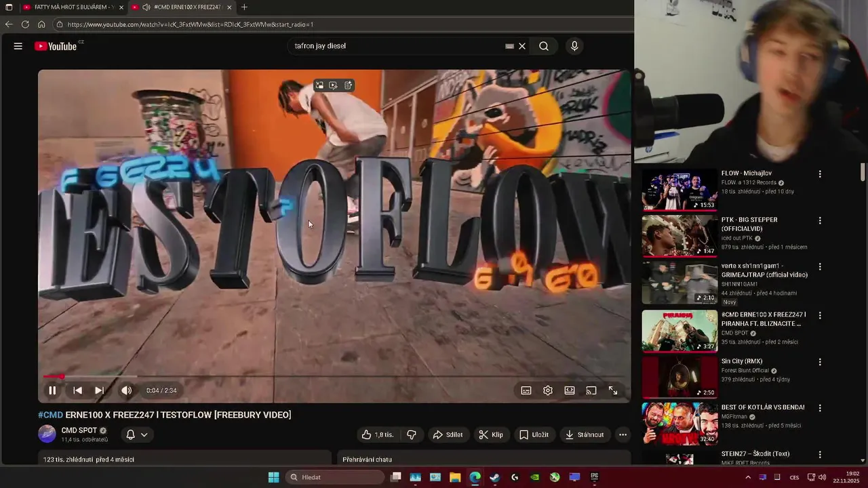Open PIRANHA FT. BLIZNACITE video title
Image resolution: width=868 pixels, height=488 pixels.
tap(764, 319)
